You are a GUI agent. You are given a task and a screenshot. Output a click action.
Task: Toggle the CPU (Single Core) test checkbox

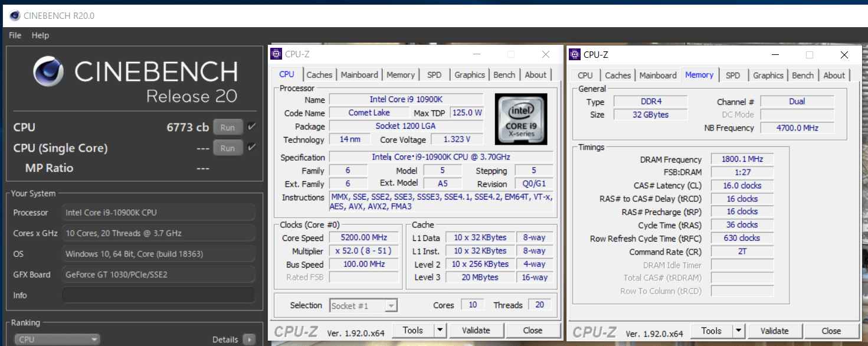252,148
